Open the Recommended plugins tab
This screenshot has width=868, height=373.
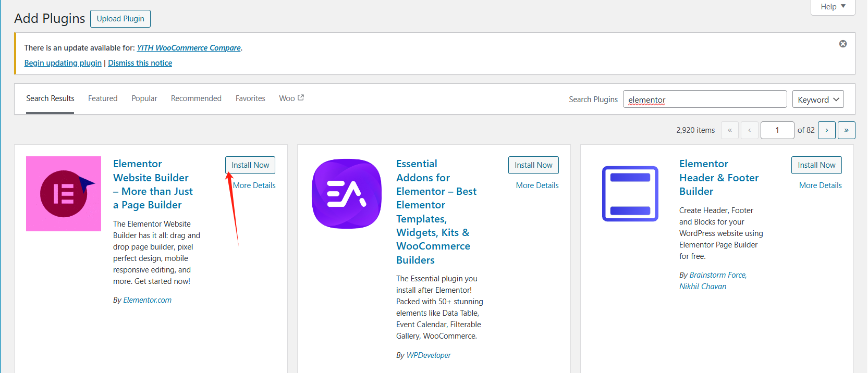tap(196, 98)
